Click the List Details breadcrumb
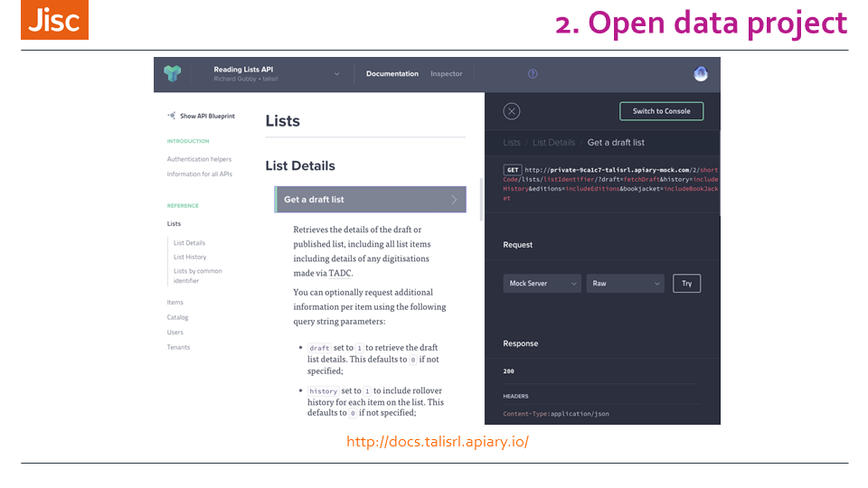868x488 pixels. 553,143
